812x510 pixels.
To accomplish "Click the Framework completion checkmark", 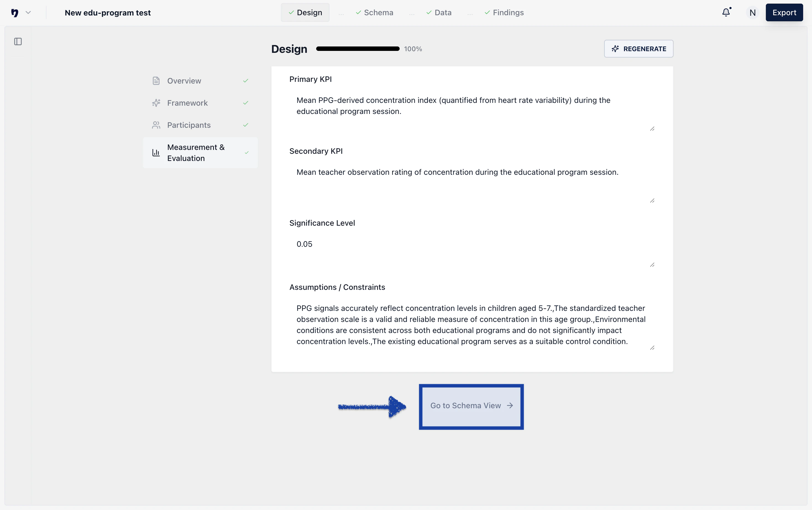I will [x=246, y=103].
